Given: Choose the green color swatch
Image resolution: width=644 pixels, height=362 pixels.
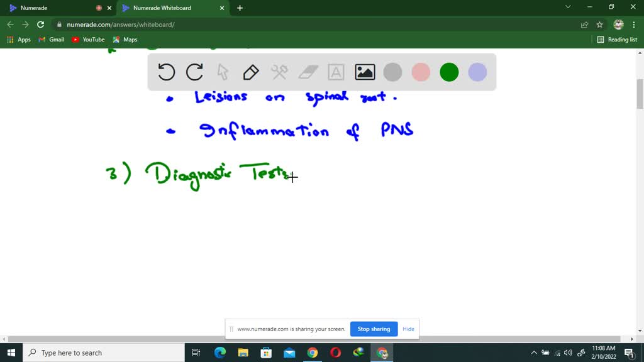Looking at the screenshot, I should coord(449,72).
